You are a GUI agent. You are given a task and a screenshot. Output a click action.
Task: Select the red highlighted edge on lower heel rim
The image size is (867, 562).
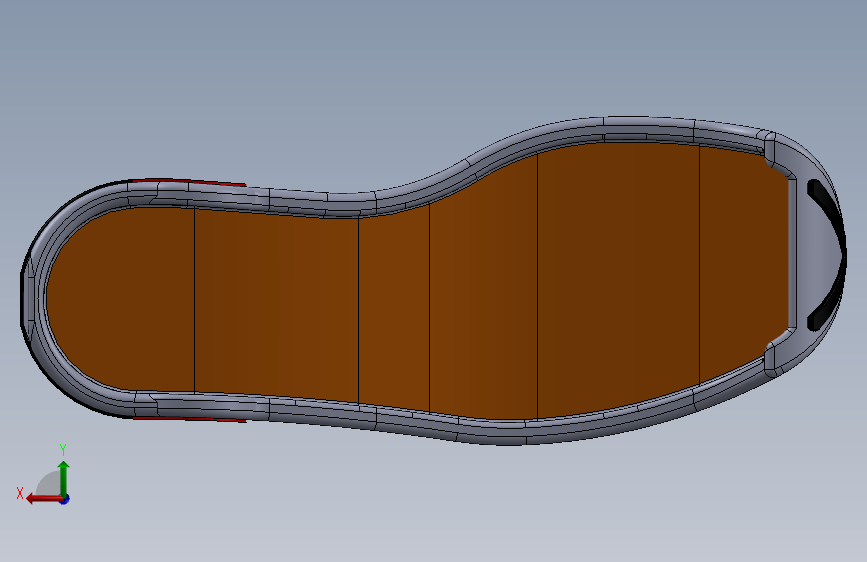[189, 419]
